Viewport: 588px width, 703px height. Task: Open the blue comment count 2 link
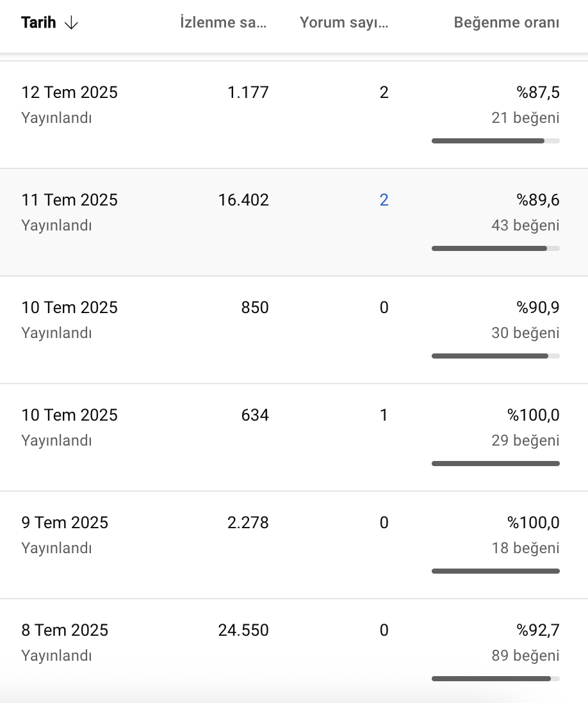tap(384, 200)
